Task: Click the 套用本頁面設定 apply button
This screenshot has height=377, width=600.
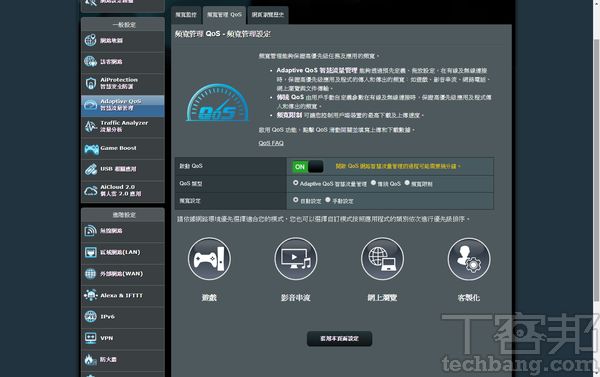Action: 339,339
